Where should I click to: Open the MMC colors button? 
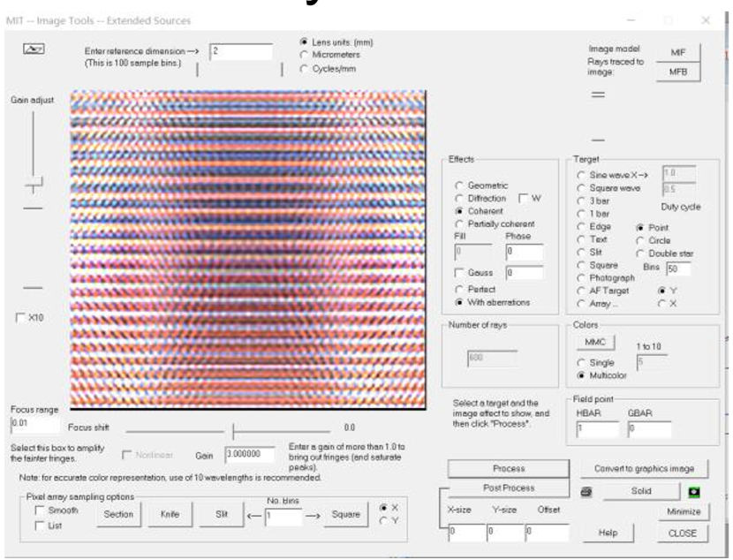point(589,341)
